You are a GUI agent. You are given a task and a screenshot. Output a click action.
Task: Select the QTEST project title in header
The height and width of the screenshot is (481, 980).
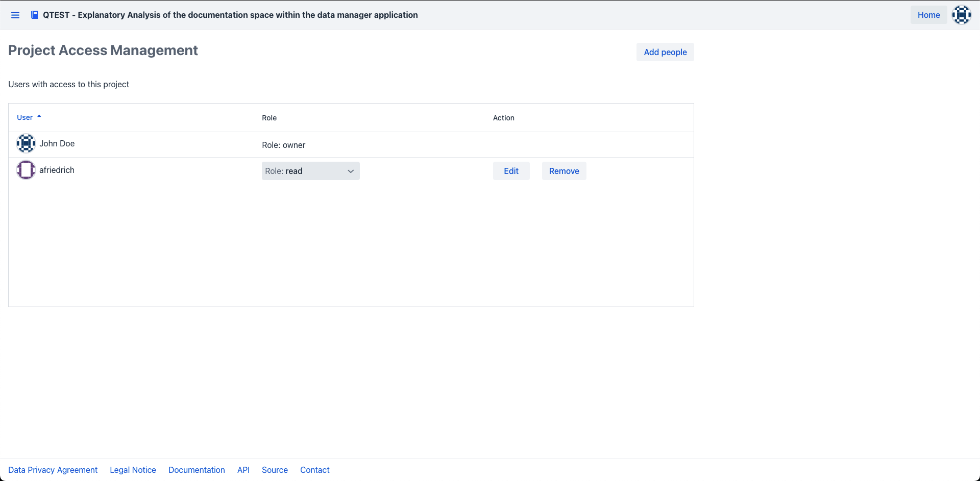pyautogui.click(x=230, y=15)
